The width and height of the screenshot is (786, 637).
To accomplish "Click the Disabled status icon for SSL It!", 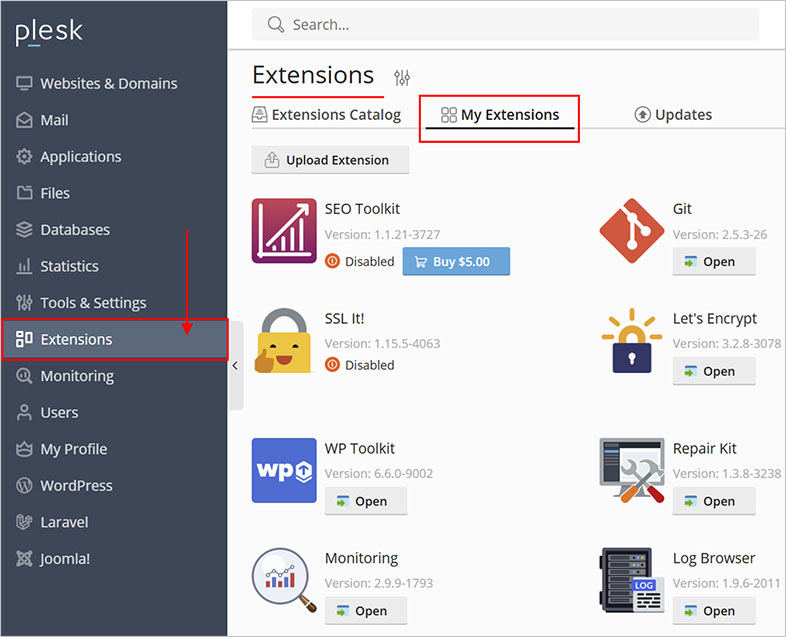I will (332, 365).
